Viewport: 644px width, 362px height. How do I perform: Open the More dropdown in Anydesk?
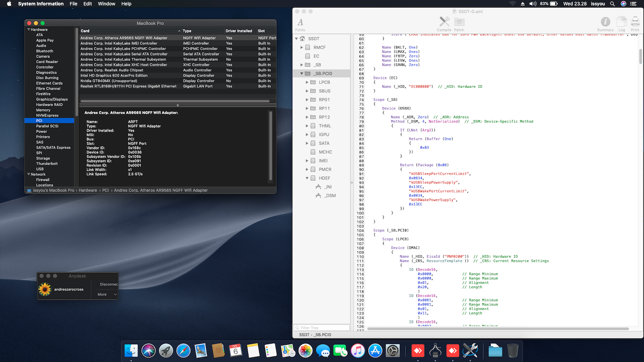pyautogui.click(x=107, y=294)
